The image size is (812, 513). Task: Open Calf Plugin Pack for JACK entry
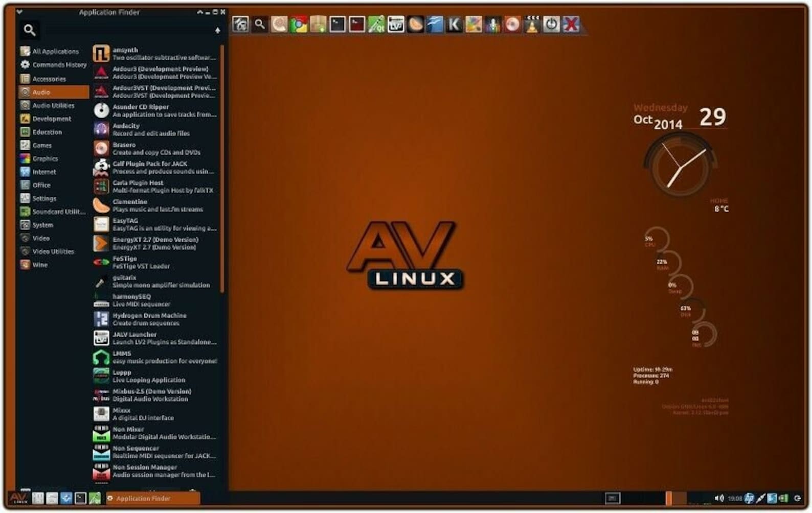156,168
